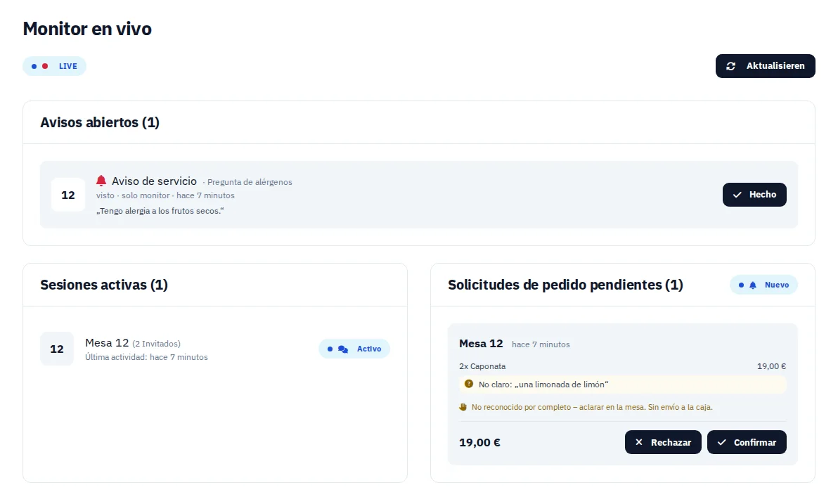Click the Avisos abiertos (1) heading
838x504 pixels.
click(x=100, y=122)
